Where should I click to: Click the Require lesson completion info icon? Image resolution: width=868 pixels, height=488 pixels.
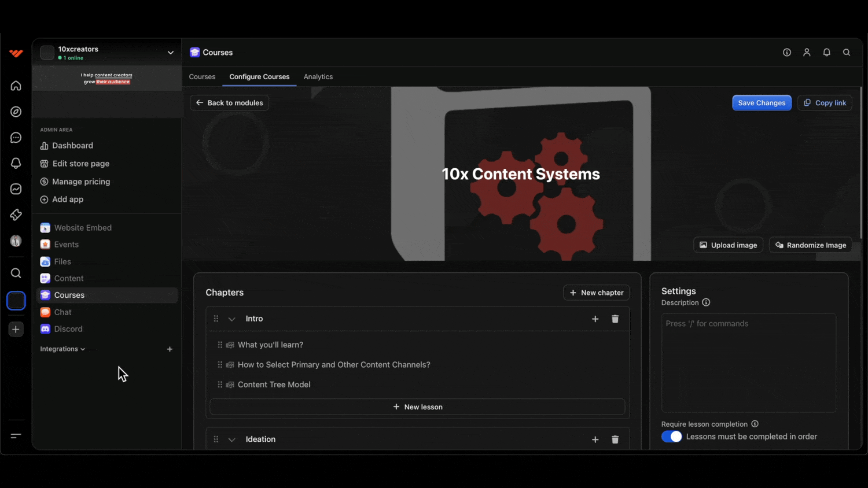coord(755,424)
